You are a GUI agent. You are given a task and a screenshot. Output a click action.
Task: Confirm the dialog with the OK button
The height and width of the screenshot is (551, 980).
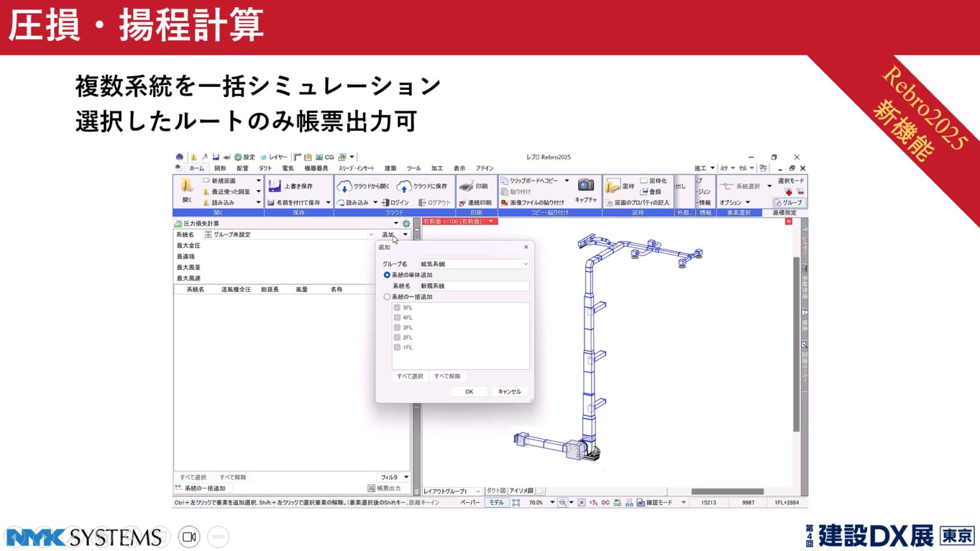[x=469, y=392]
